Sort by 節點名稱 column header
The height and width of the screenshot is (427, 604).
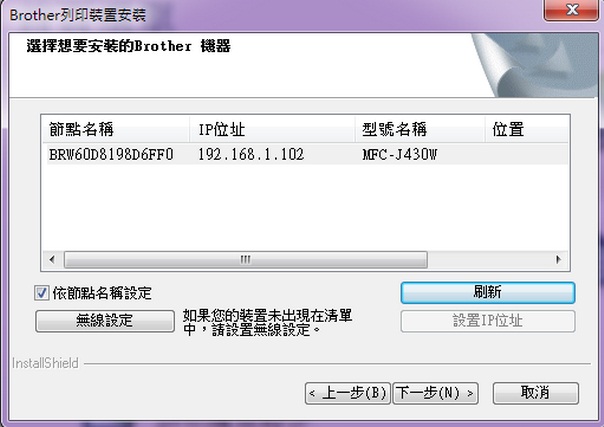coord(116,129)
